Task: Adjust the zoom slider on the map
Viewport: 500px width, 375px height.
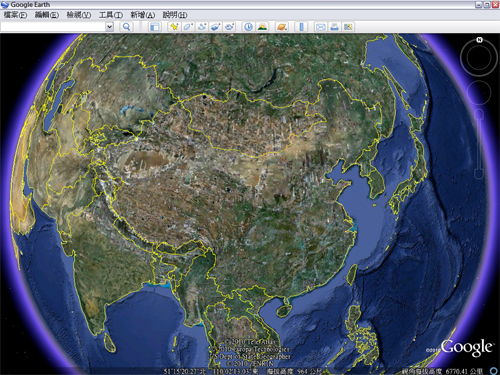Action: [x=479, y=144]
